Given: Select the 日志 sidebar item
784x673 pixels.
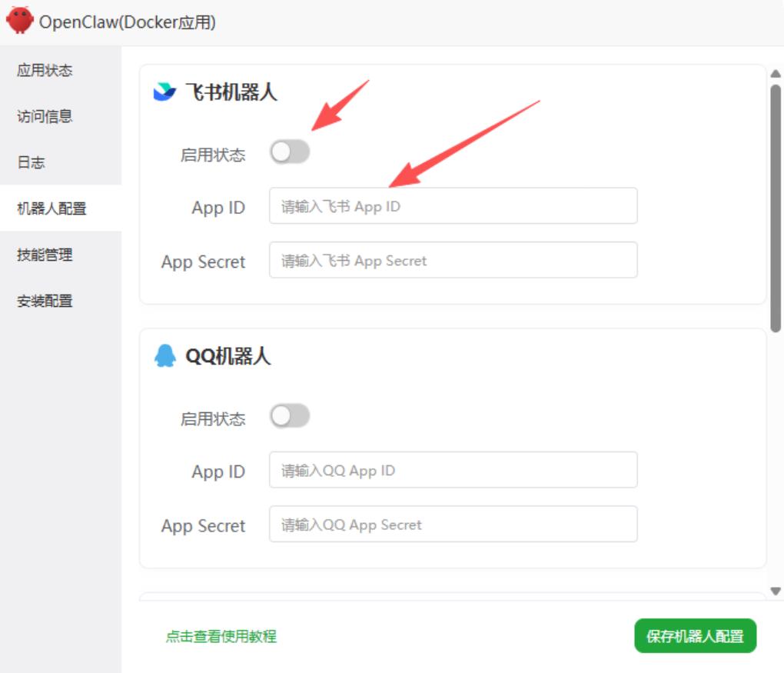Looking at the screenshot, I should 32,163.
